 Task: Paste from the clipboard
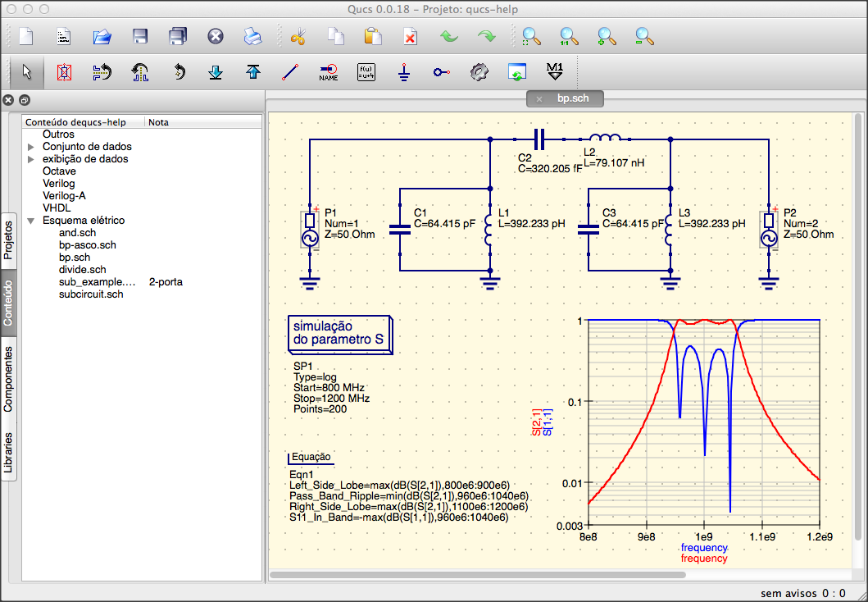pos(373,37)
